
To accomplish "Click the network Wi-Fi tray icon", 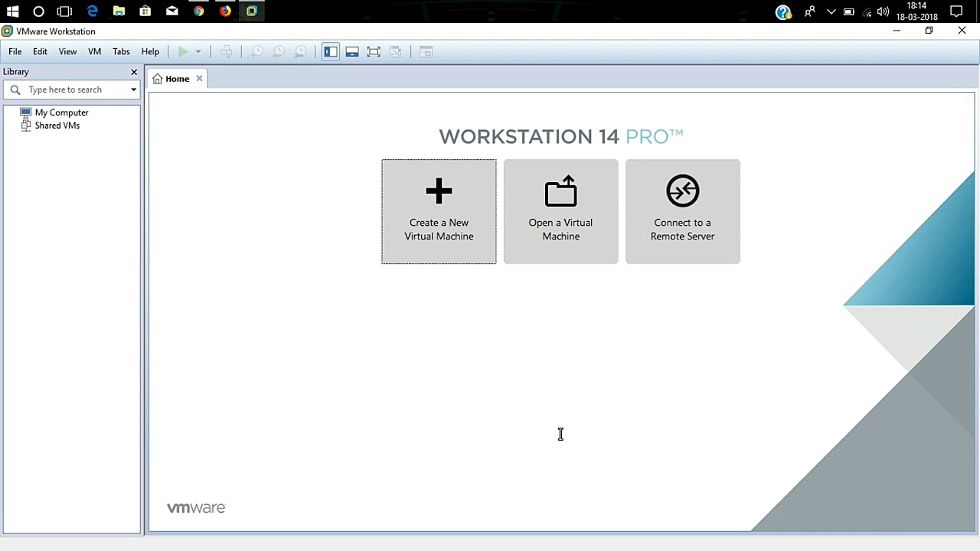I will coord(867,11).
